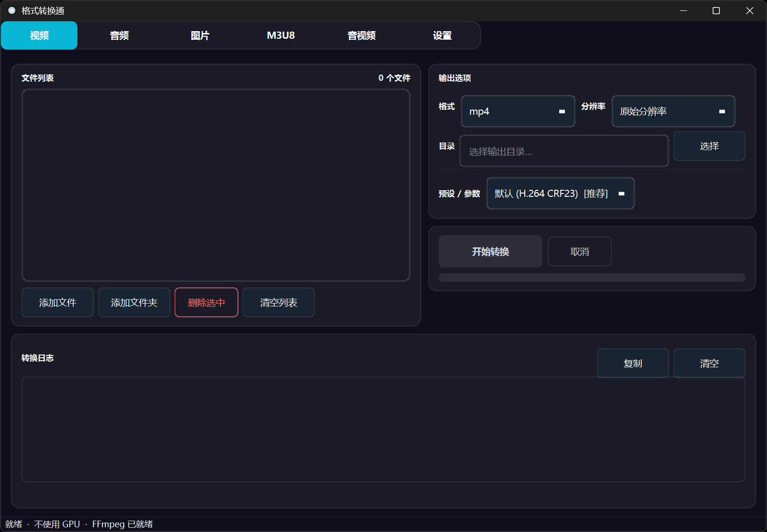Viewport: 767px width, 532px height.
Task: Switch to the 视频 tab
Action: click(39, 35)
